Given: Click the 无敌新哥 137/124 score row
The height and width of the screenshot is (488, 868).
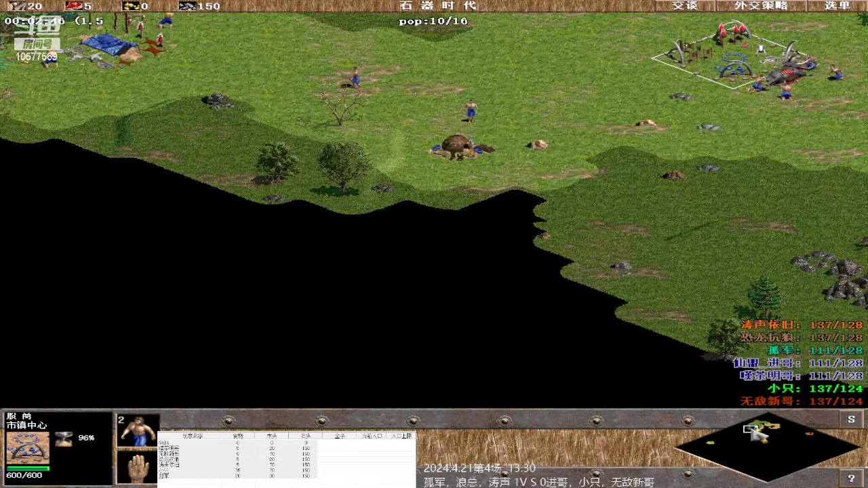Looking at the screenshot, I should tap(802, 401).
